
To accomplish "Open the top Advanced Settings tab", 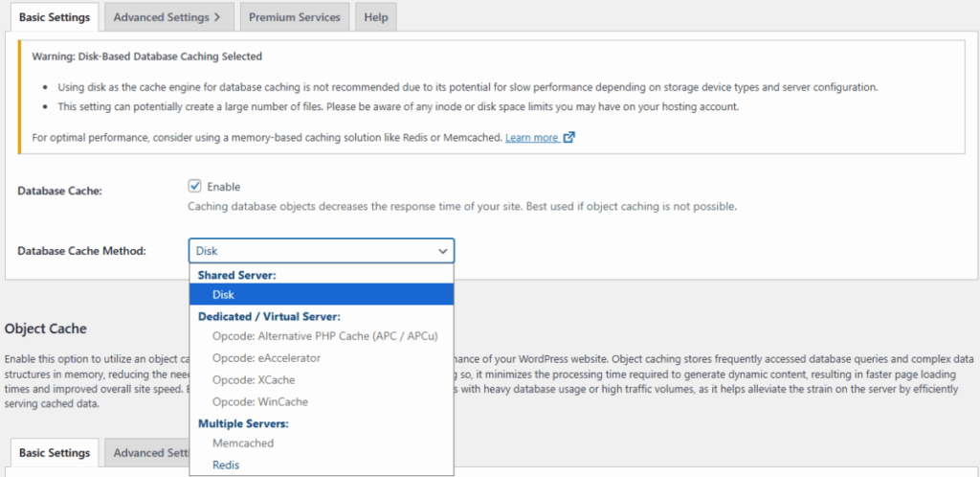I will click(161, 17).
